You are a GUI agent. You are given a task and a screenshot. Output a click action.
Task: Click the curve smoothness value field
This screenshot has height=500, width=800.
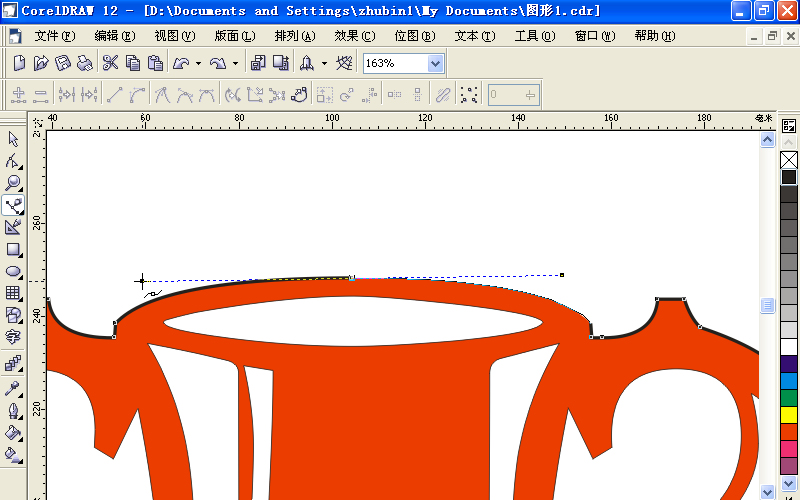[x=514, y=95]
